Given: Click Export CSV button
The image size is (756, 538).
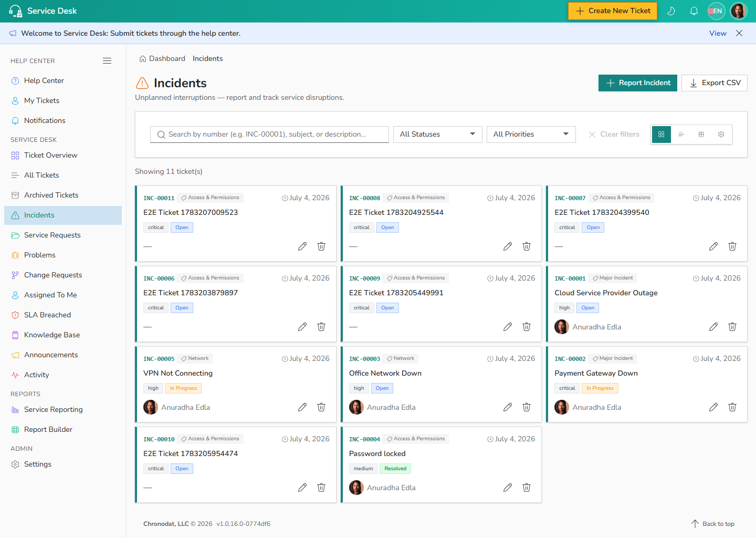Looking at the screenshot, I should click(x=715, y=83).
